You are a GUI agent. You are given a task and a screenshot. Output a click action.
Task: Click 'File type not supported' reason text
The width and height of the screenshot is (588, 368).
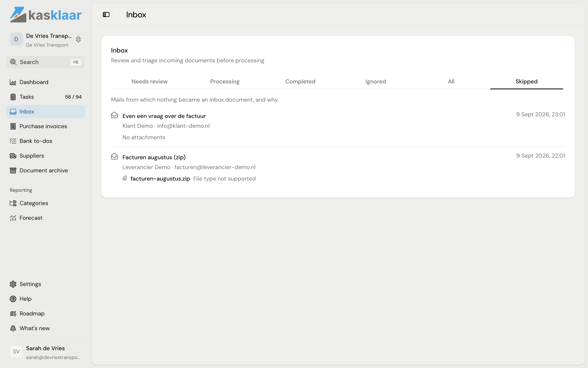pyautogui.click(x=225, y=179)
